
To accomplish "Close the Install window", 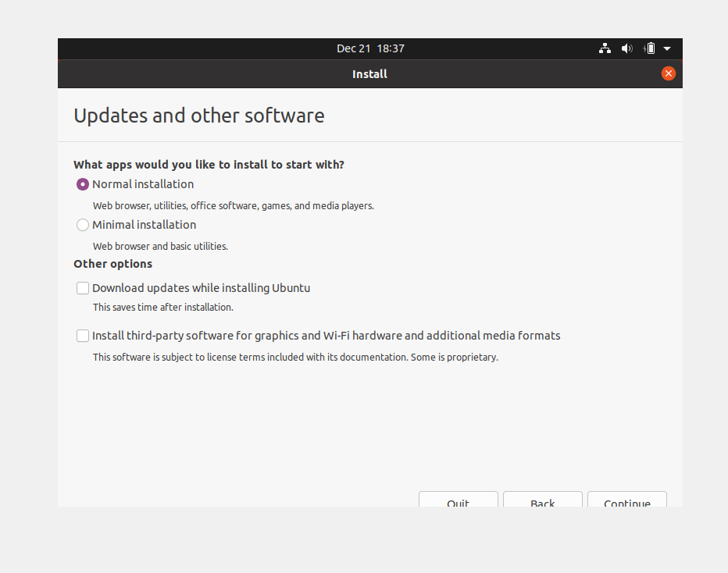I will tap(668, 73).
